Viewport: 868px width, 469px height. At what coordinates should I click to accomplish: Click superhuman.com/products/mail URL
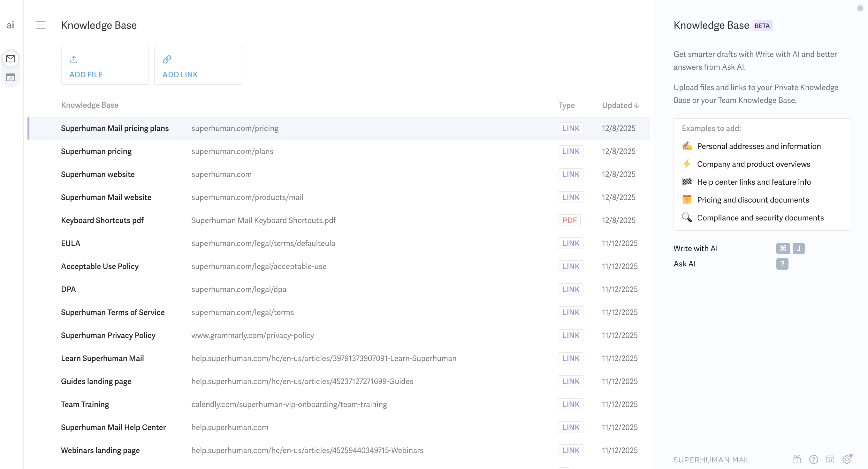pos(247,197)
